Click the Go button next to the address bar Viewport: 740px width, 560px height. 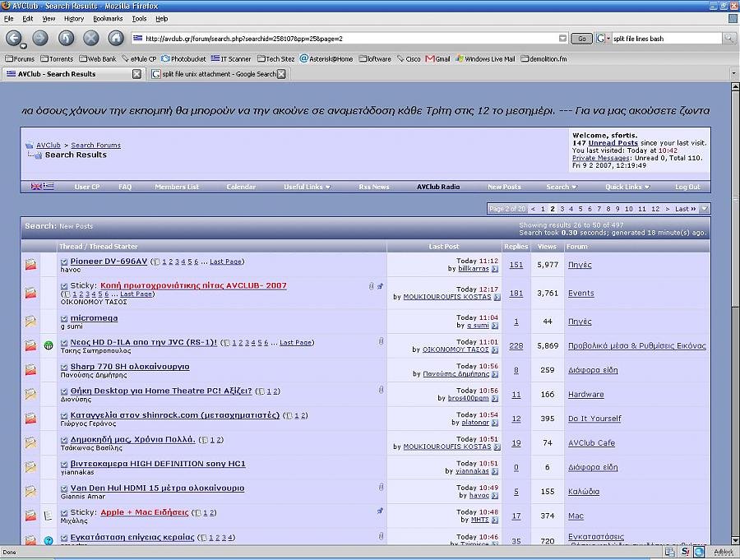click(x=581, y=39)
